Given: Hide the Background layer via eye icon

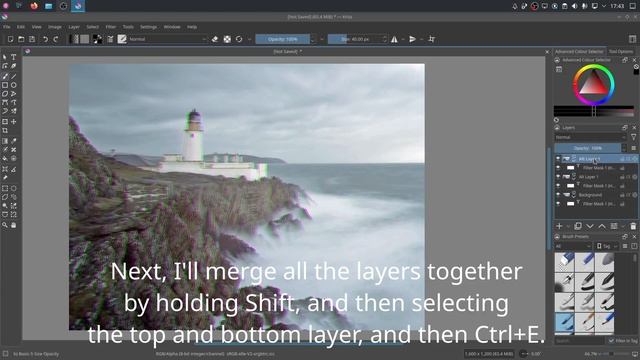Looking at the screenshot, I should pos(558,195).
